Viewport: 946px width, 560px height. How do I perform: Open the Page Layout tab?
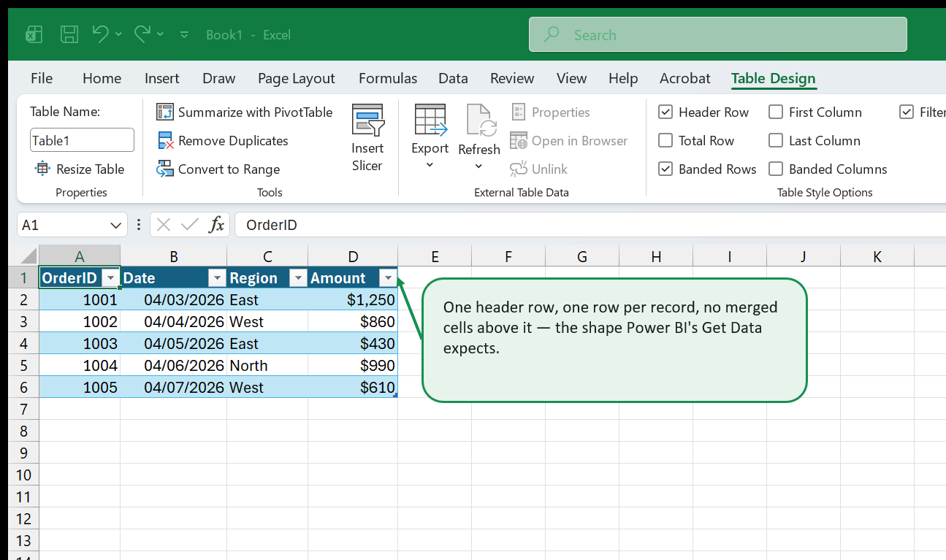click(297, 78)
